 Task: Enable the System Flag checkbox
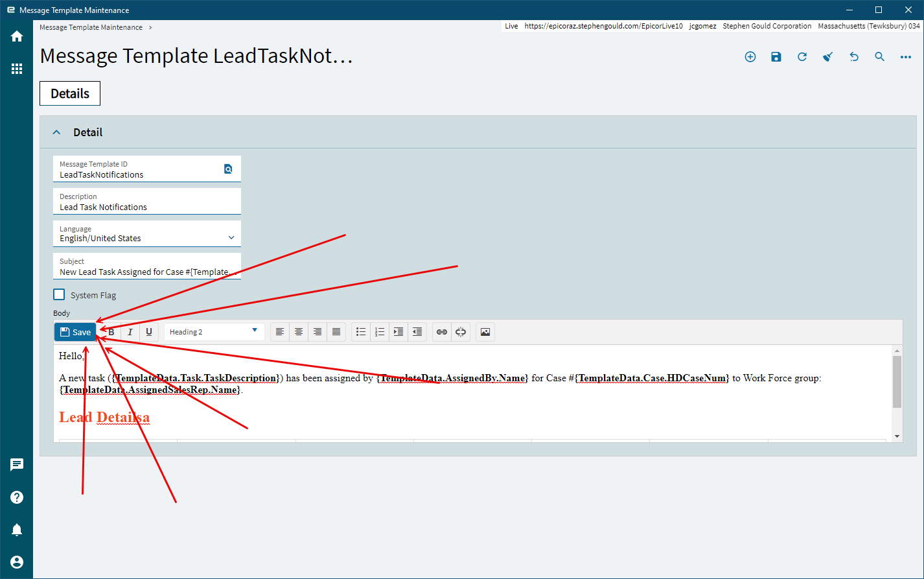[x=58, y=294]
